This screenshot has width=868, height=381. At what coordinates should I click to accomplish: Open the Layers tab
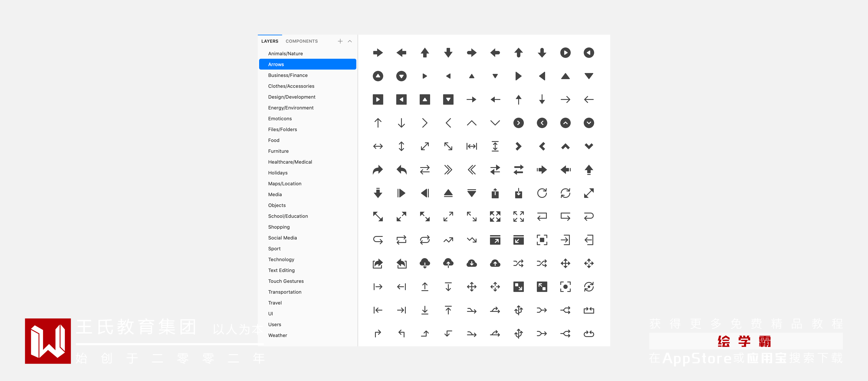point(270,41)
